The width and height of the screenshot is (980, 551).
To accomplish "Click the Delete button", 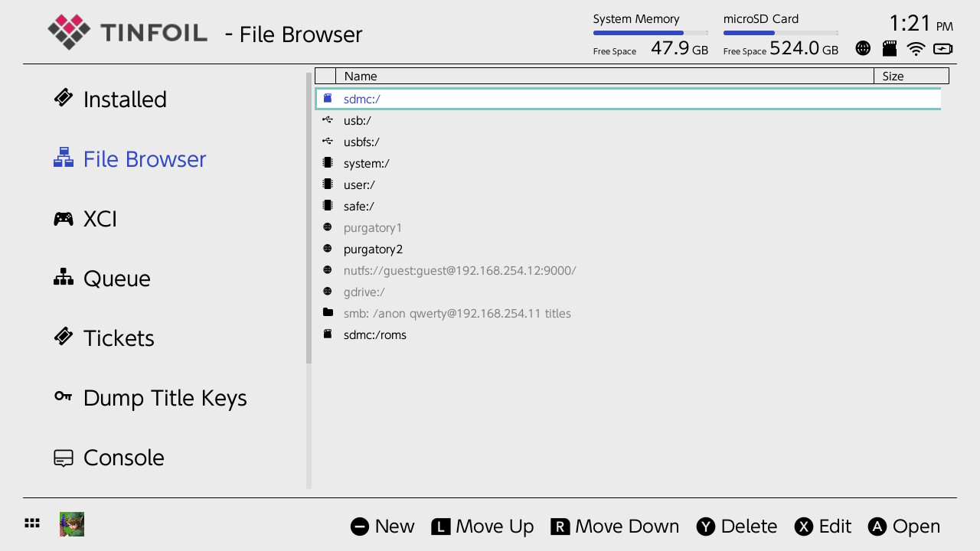I will tap(737, 527).
